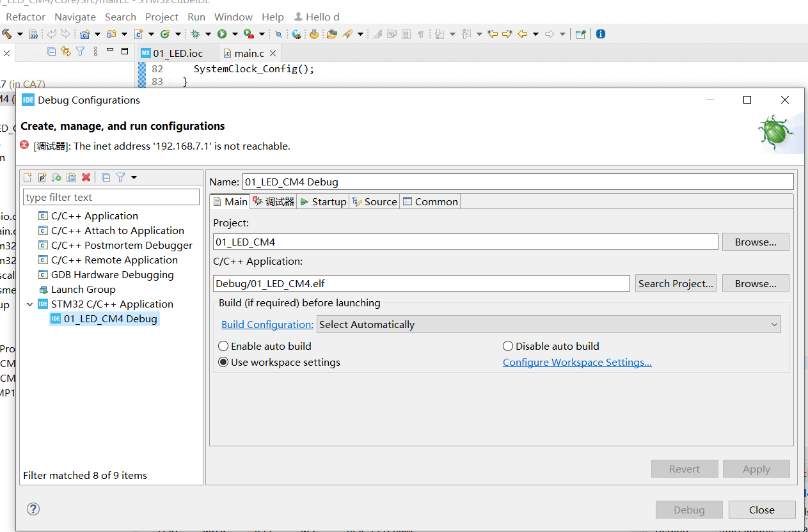
Task: Open the Project menu
Action: 162,17
